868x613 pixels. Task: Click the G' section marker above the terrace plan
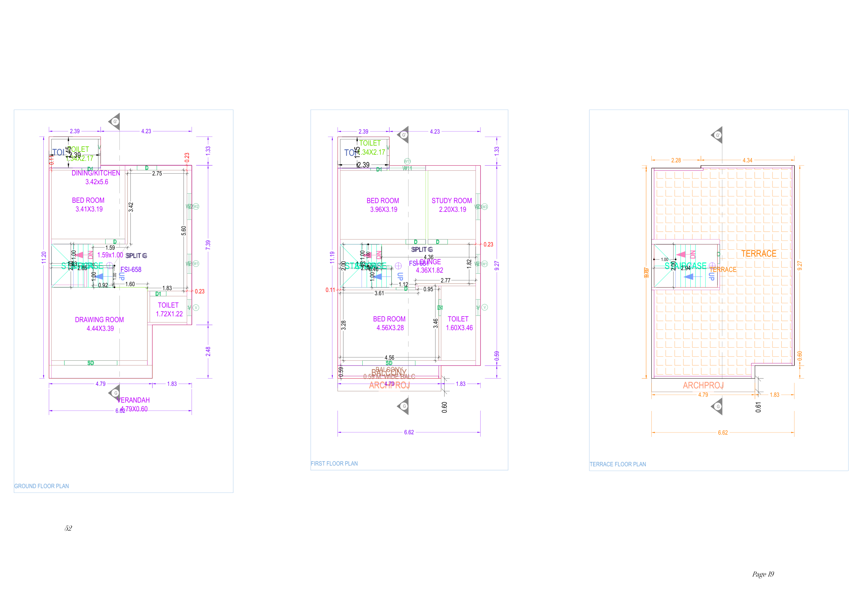(x=718, y=135)
